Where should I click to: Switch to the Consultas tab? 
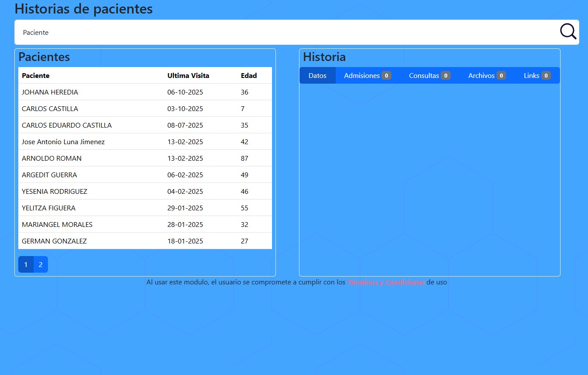429,75
